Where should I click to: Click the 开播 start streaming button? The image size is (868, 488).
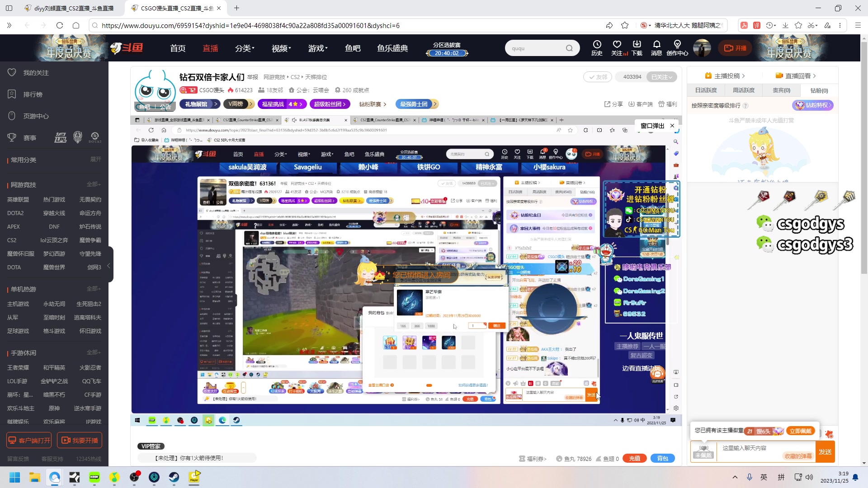(736, 48)
